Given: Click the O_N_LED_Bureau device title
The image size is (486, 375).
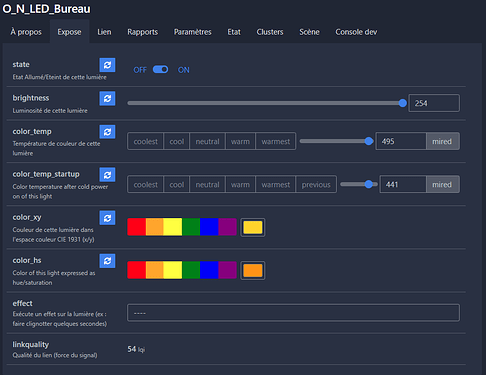Looking at the screenshot, I should point(46,9).
